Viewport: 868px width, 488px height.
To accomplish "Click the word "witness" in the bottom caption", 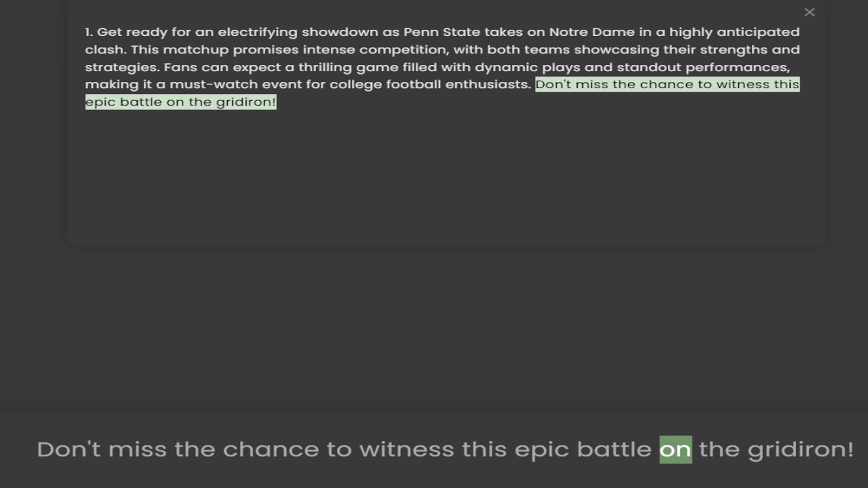I will click(x=406, y=450).
